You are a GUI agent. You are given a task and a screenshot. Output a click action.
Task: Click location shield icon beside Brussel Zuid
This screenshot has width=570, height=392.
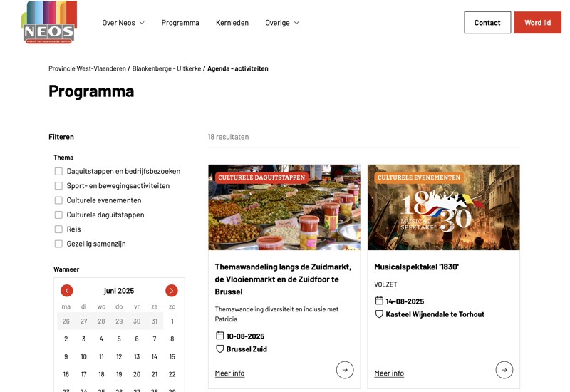tap(220, 349)
